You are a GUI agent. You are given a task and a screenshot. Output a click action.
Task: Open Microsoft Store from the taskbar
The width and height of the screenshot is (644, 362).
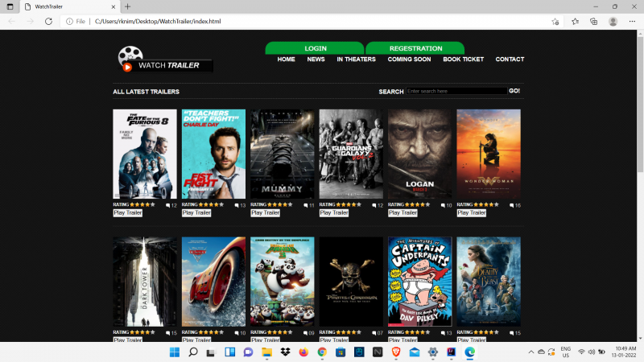341,352
